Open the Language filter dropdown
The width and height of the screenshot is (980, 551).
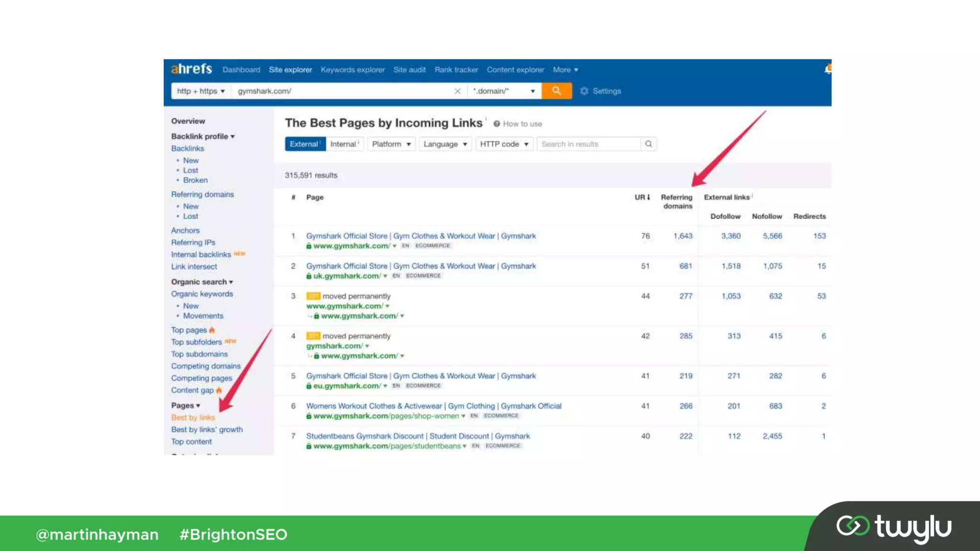(x=445, y=144)
